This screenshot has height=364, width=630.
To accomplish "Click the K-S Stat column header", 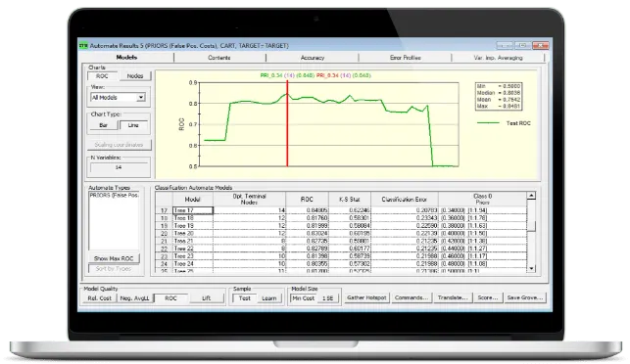I will tap(350, 199).
